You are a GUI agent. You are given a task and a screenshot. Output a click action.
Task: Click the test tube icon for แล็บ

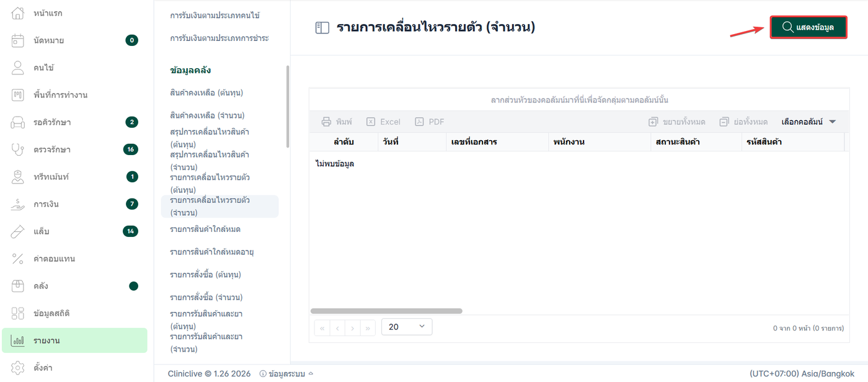(18, 231)
